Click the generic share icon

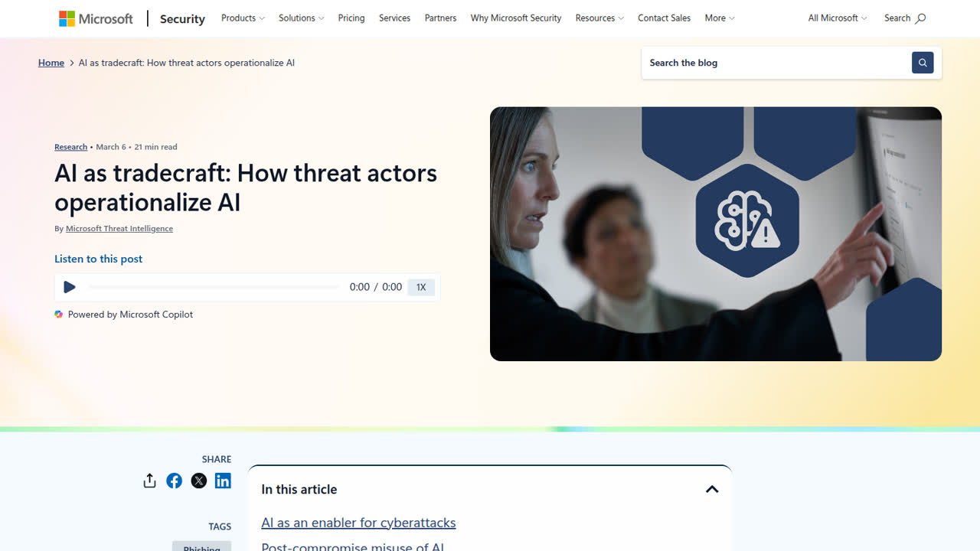tap(150, 481)
